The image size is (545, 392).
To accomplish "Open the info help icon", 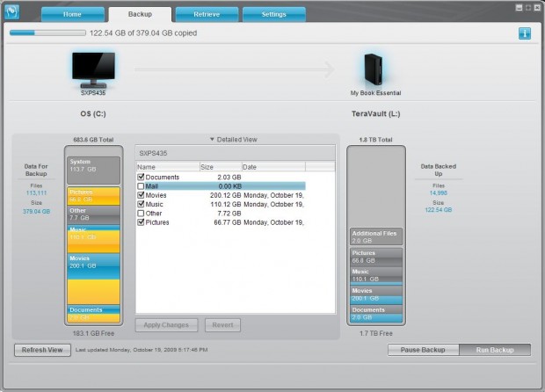I will pos(524,33).
